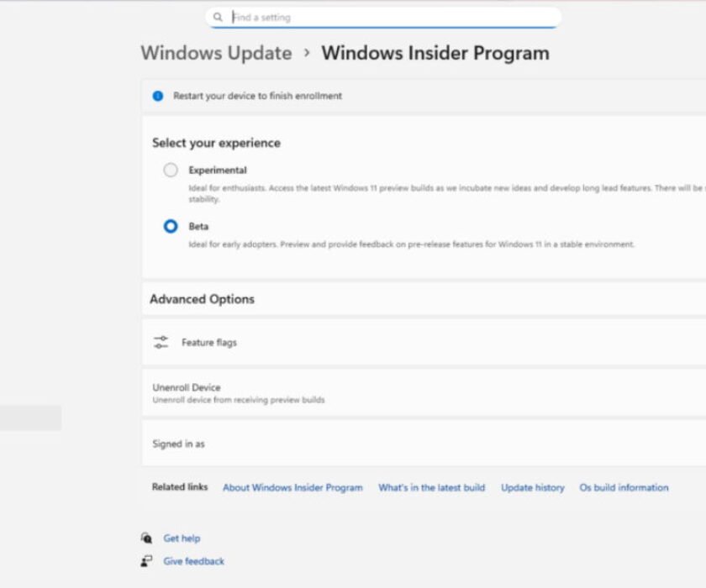
Task: Open the Update history link
Action: (x=533, y=488)
